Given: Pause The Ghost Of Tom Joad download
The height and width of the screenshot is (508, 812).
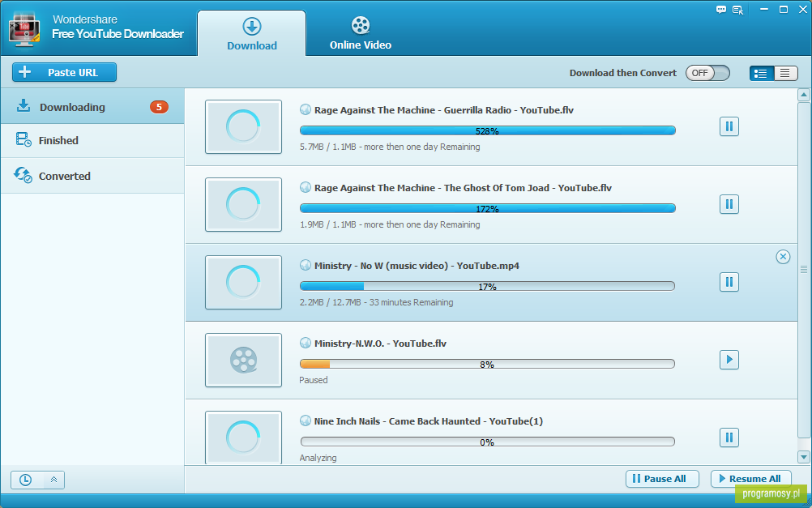Looking at the screenshot, I should 729,204.
